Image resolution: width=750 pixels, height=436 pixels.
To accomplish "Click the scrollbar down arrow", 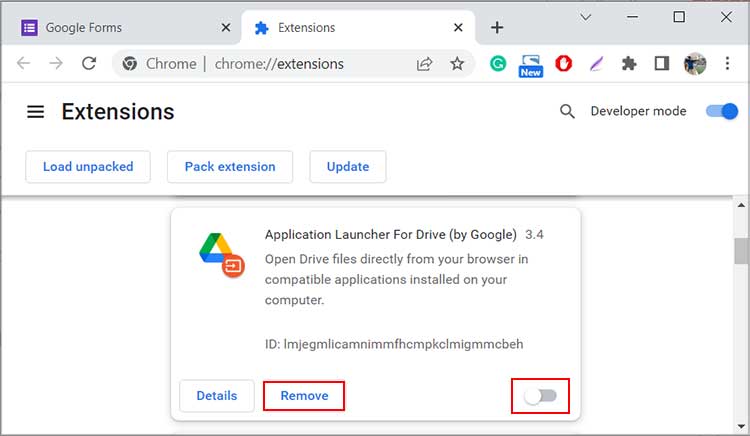I will click(x=741, y=426).
